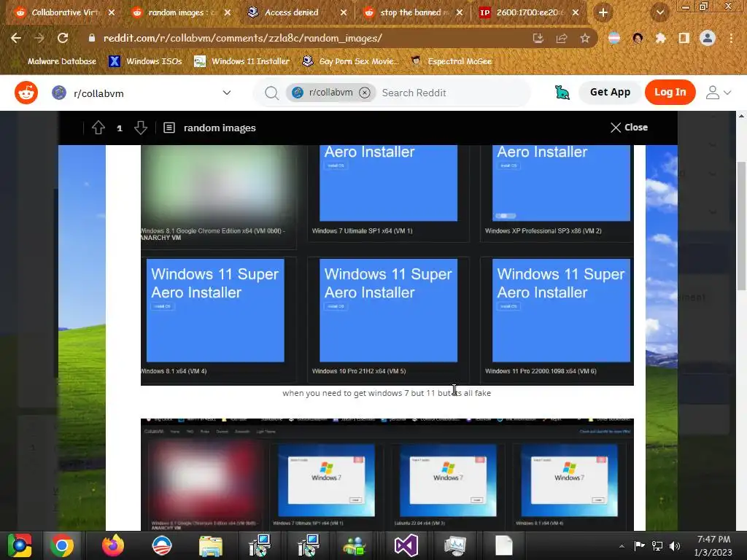Downvote the random images post
Screen dimensions: 747x560
(x=141, y=128)
